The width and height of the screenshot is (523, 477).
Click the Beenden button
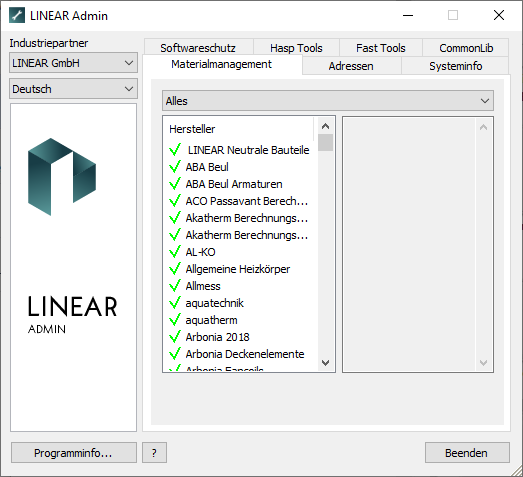467,453
